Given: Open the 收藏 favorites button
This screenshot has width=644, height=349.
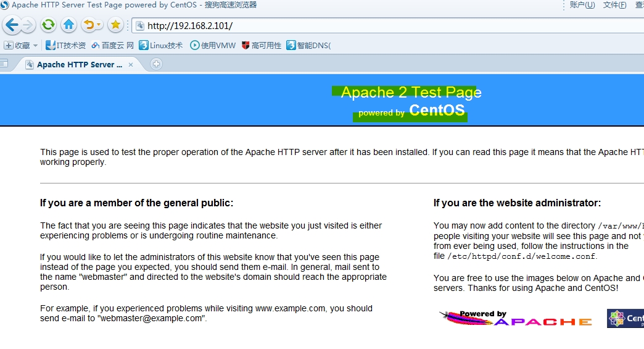Looking at the screenshot, I should [17, 46].
